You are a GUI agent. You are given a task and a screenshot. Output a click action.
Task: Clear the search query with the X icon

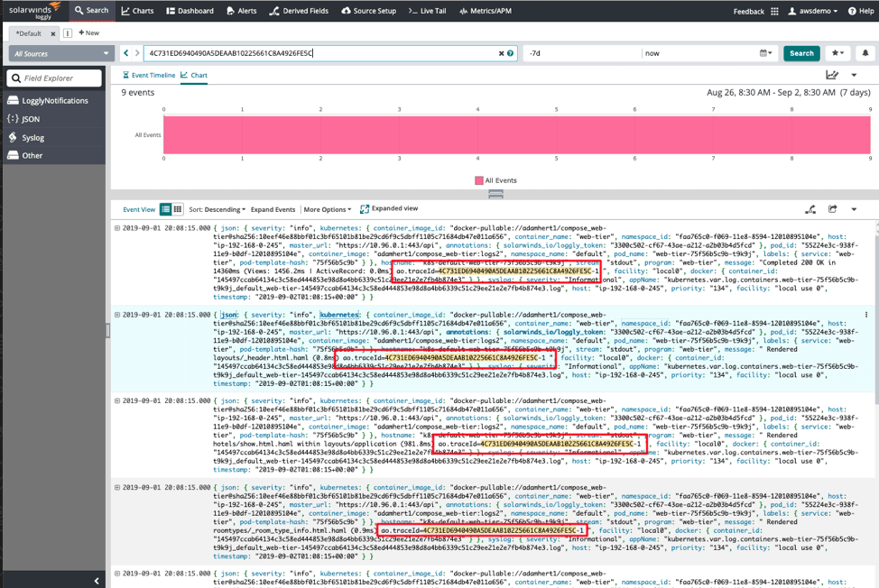pos(502,53)
